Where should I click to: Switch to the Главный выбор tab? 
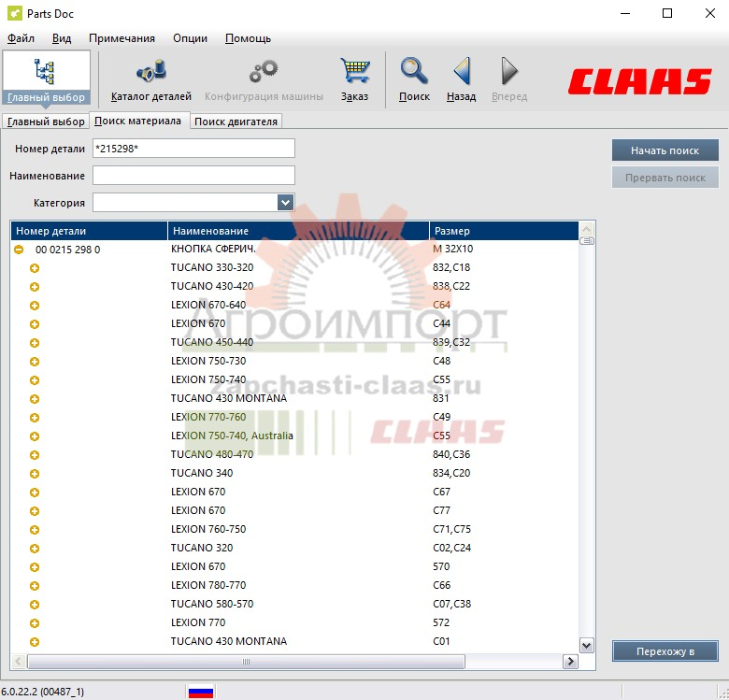point(46,121)
